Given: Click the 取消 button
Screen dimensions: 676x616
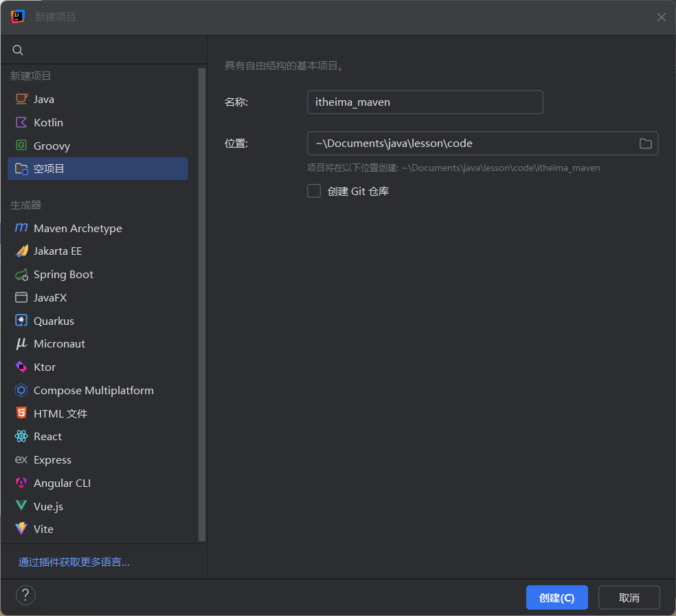Looking at the screenshot, I should click(629, 597).
